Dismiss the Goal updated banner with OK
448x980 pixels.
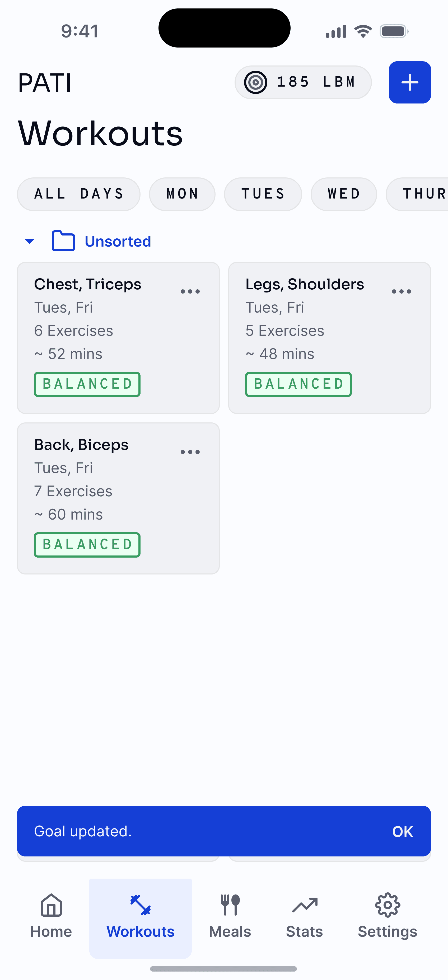coord(402,831)
